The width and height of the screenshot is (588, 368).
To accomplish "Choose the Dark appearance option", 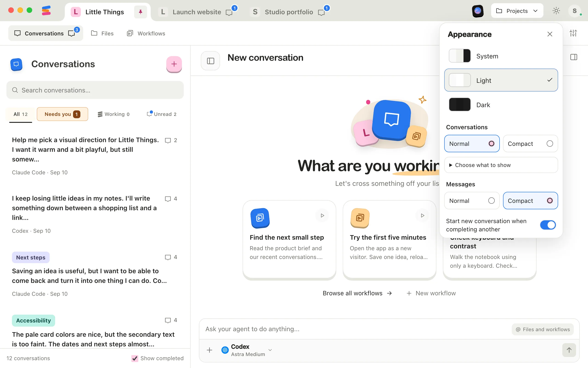I will click(x=501, y=105).
